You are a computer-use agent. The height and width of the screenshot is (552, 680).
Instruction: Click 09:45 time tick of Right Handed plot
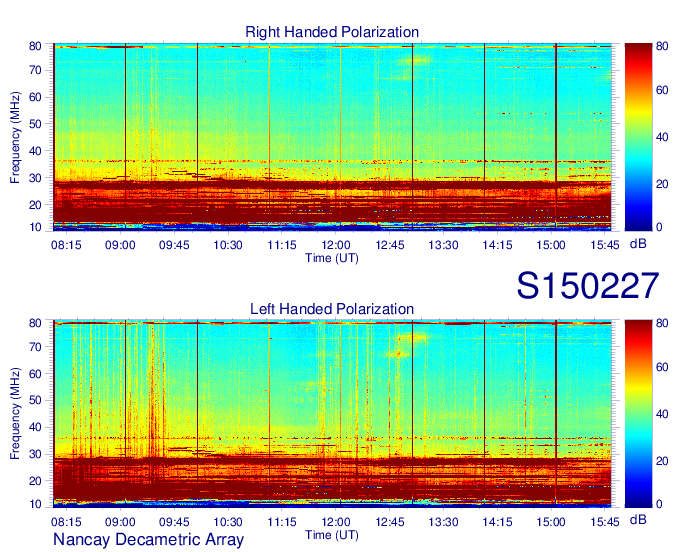[x=174, y=245]
